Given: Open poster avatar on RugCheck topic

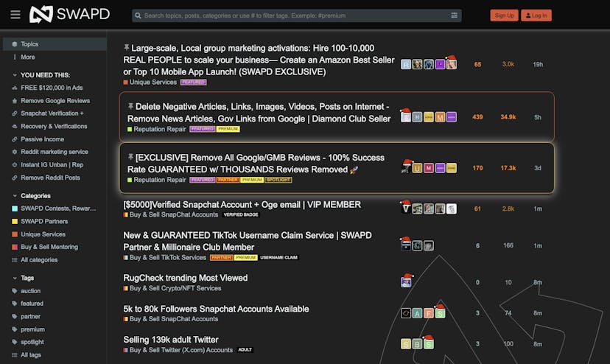Looking at the screenshot, I should [406, 281].
